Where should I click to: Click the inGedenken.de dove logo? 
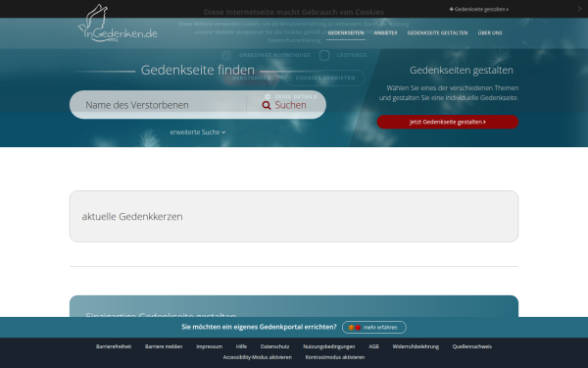coord(118,24)
